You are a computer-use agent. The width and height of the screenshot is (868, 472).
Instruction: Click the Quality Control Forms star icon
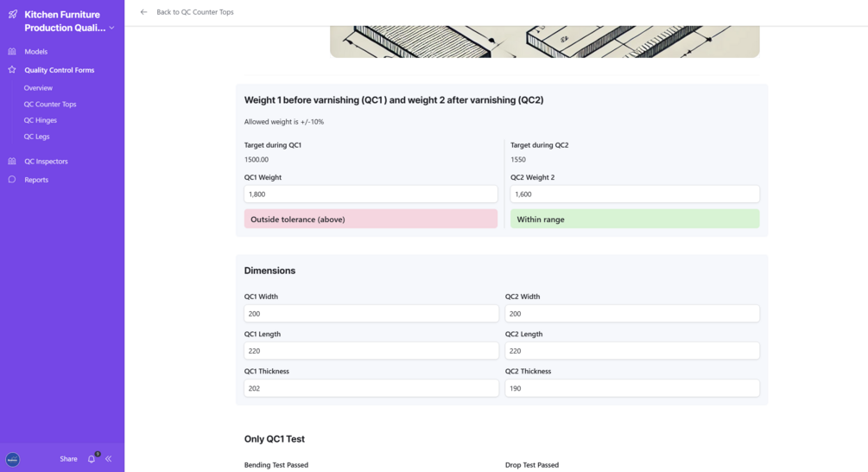[12, 70]
